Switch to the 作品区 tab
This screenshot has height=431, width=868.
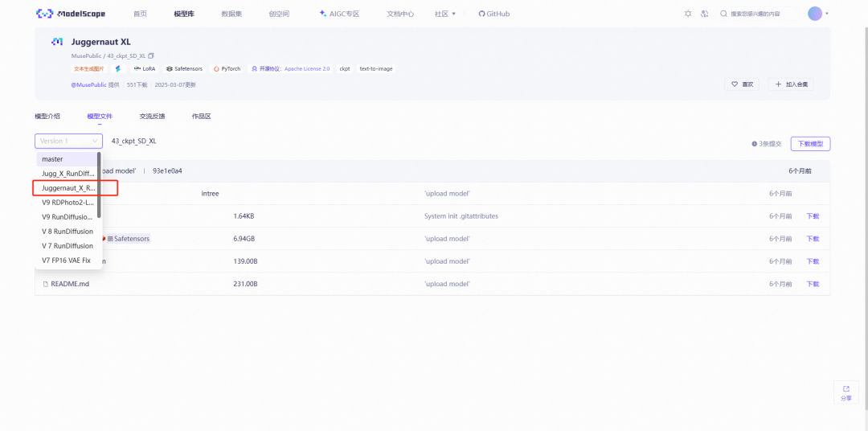pyautogui.click(x=202, y=117)
